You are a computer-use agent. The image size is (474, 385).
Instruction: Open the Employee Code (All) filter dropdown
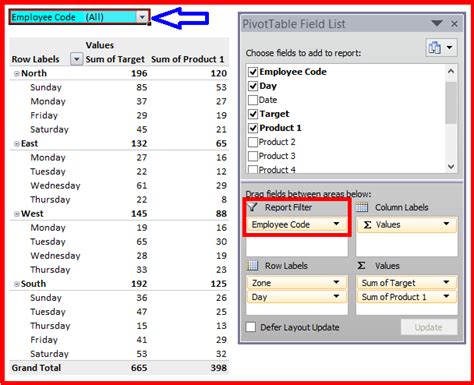pos(142,17)
